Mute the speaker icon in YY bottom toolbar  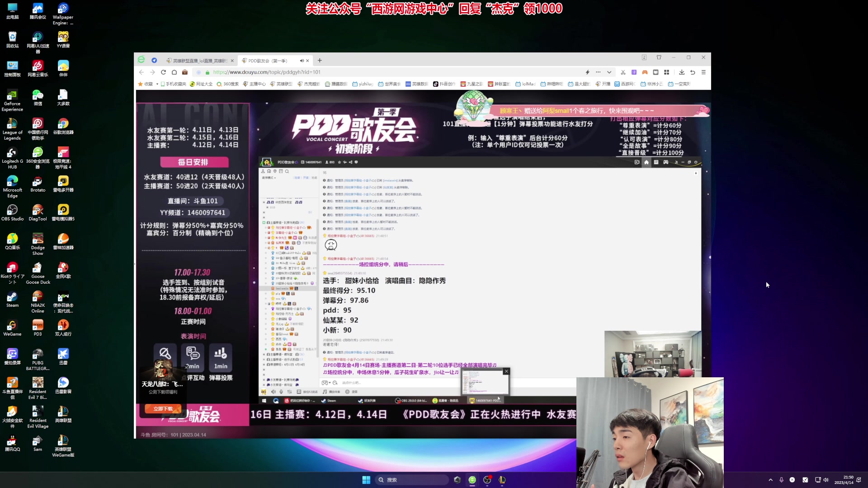point(274,391)
